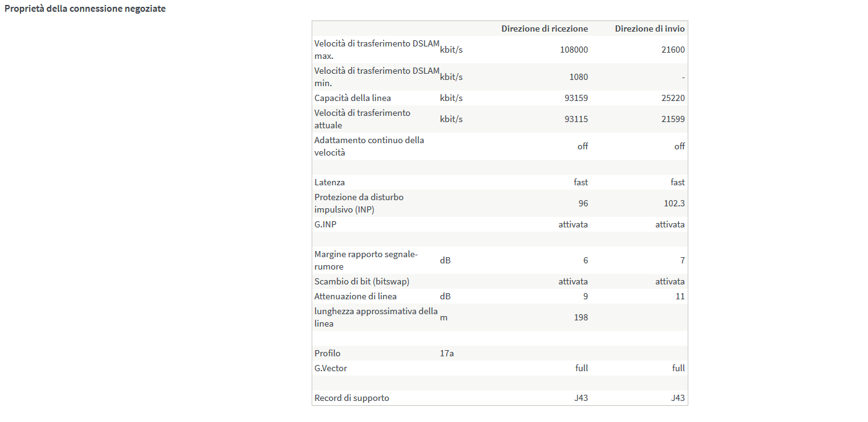Click the 'Proprietà della connessione negoziate' heading
Viewport: 868px width, 422px height.
coord(85,9)
